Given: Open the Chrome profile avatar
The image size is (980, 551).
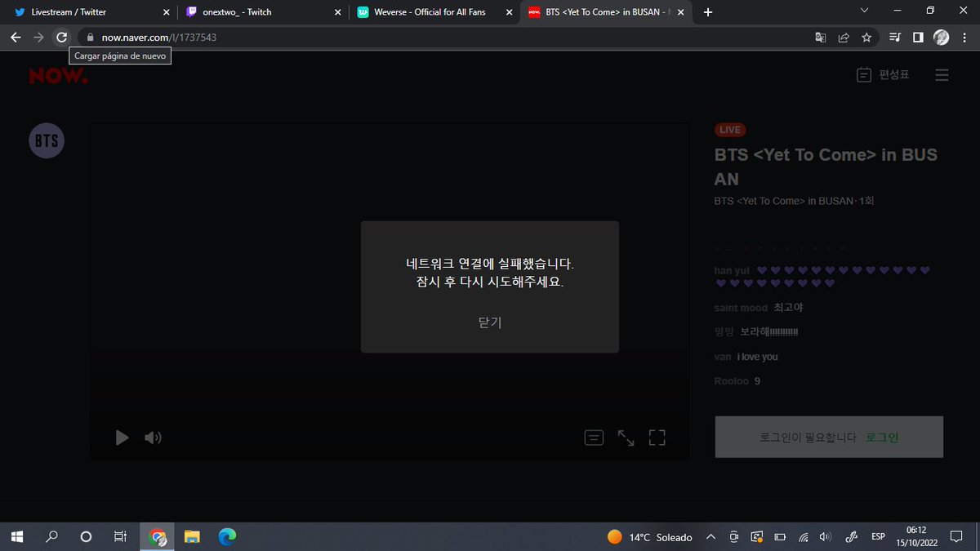Looking at the screenshot, I should pos(941,38).
